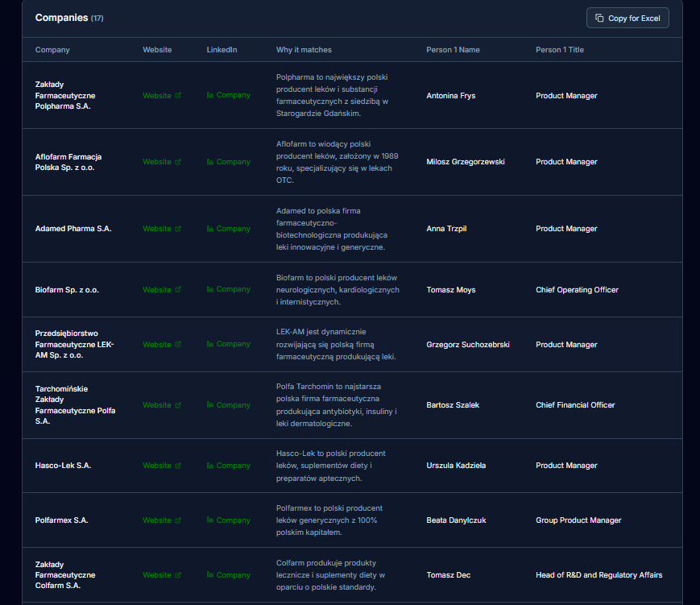Open Website link for Adamed Pharma S.A.

(x=162, y=229)
